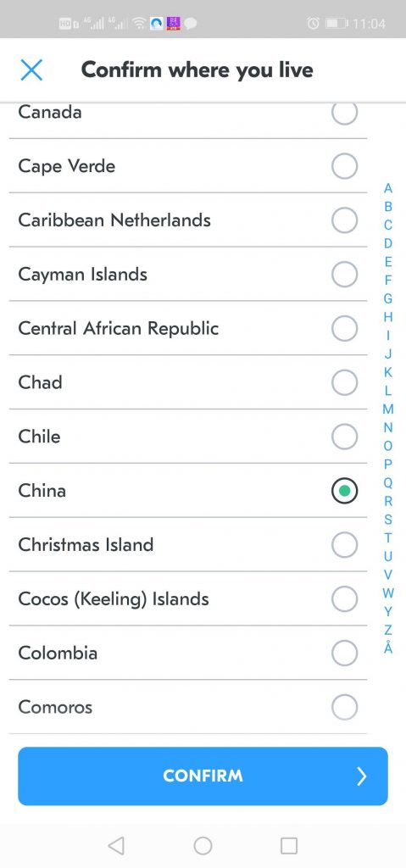Tap the Android back navigation icon
406x868 pixels.
(116, 845)
